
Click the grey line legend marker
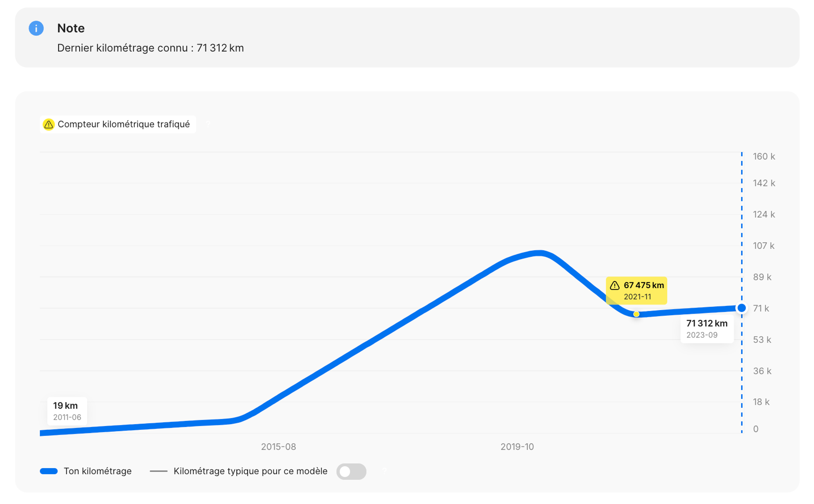click(158, 471)
